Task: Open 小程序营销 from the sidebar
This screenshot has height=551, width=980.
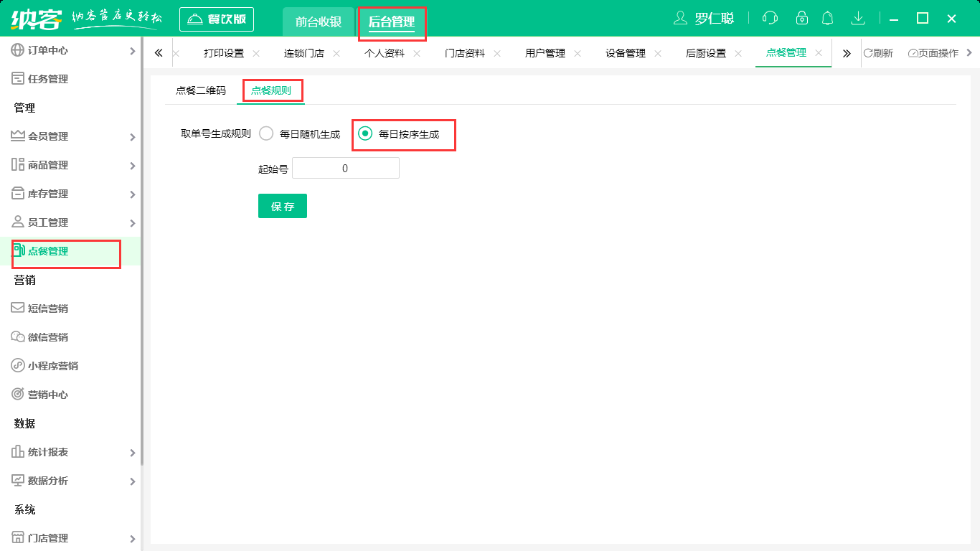Action: pyautogui.click(x=52, y=366)
